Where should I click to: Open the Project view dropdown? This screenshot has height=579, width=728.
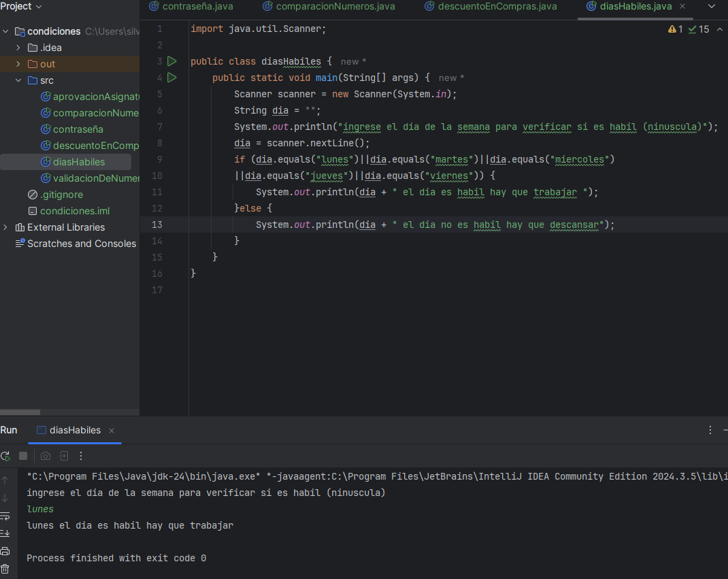pos(21,7)
